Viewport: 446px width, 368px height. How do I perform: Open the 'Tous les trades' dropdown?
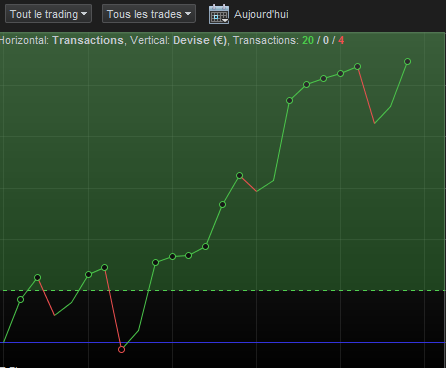coord(149,14)
